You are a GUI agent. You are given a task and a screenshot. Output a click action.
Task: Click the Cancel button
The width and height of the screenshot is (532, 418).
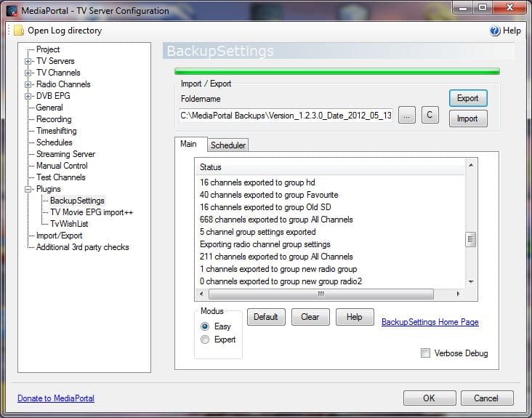pos(487,398)
